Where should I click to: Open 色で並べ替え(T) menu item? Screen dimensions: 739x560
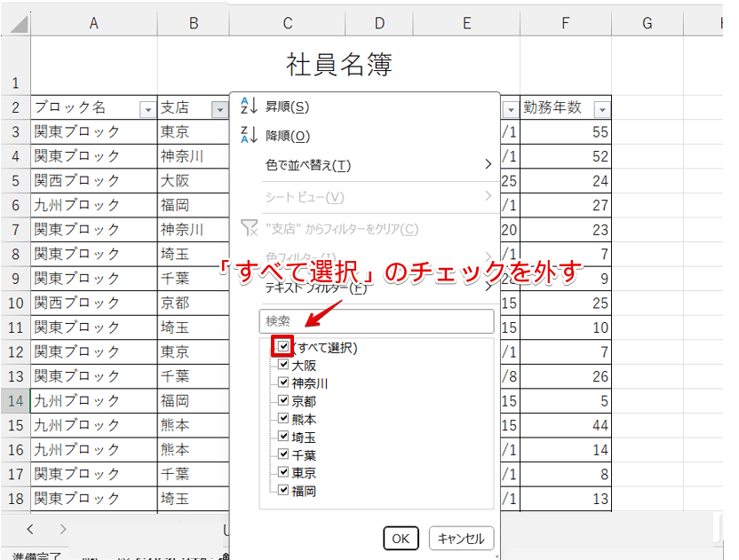(x=308, y=165)
